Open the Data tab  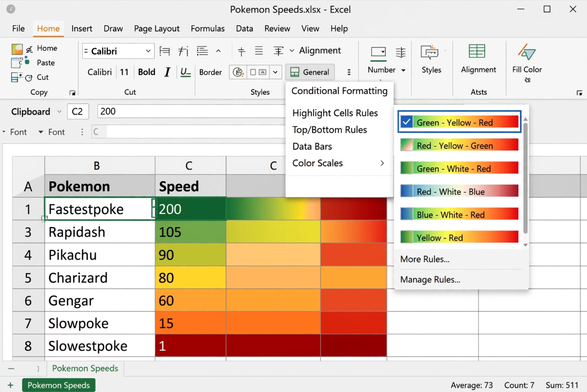tap(244, 29)
